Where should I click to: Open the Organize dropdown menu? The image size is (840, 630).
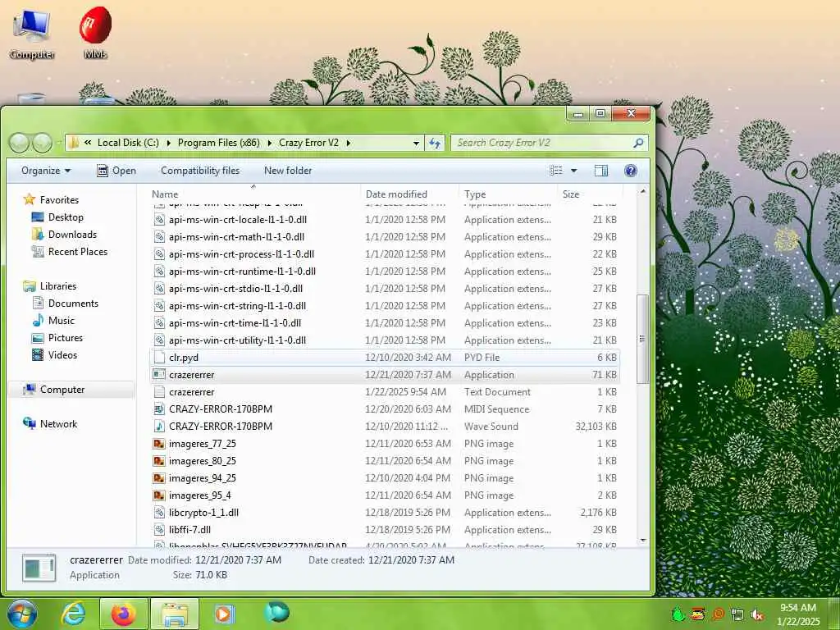(46, 171)
